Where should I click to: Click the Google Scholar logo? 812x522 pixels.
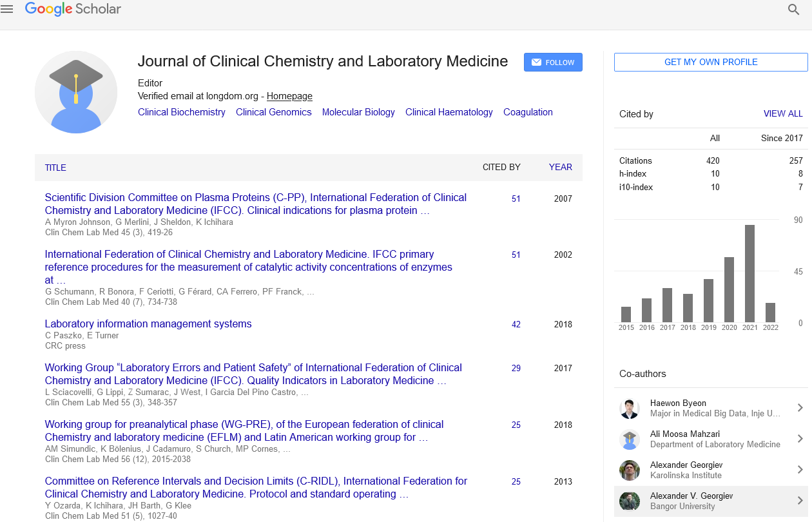73,9
